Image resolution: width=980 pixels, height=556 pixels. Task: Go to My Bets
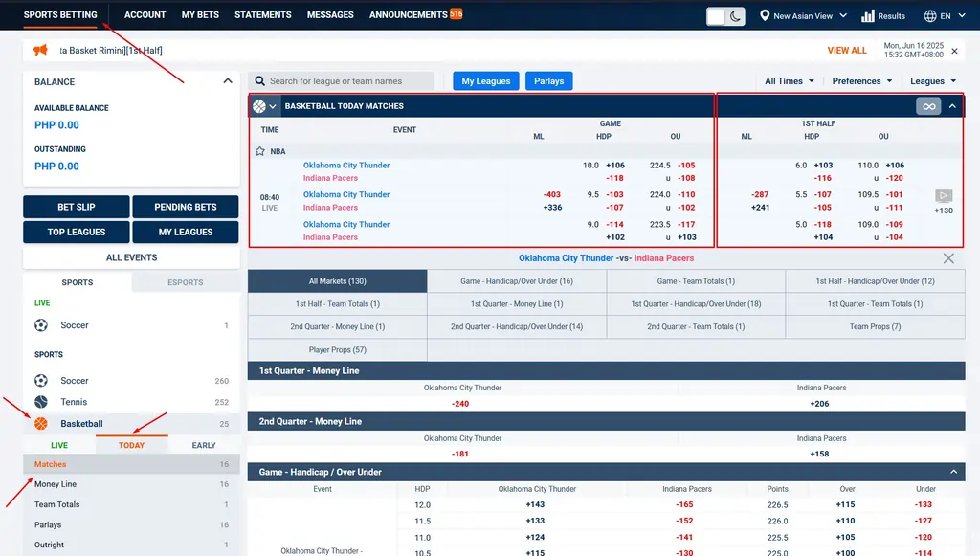(x=200, y=15)
